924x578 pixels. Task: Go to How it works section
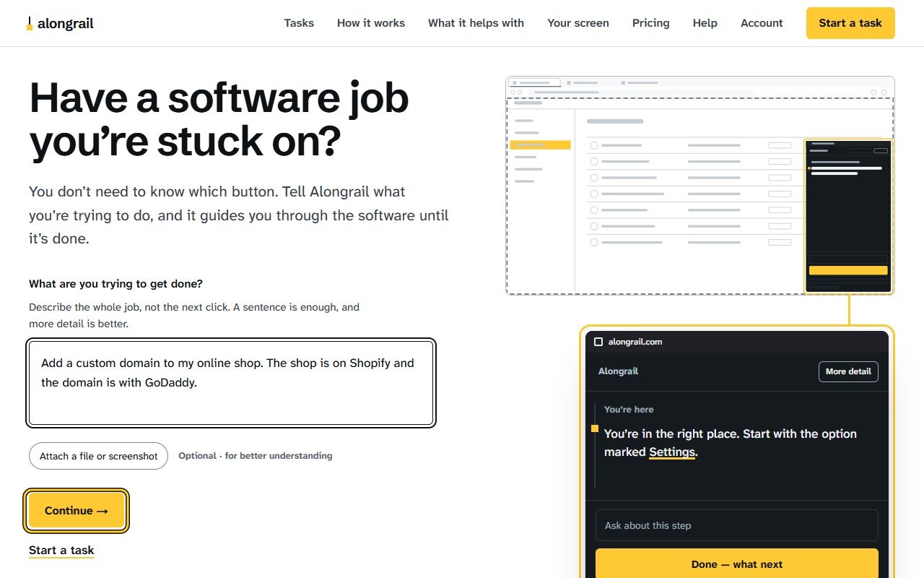pyautogui.click(x=371, y=23)
